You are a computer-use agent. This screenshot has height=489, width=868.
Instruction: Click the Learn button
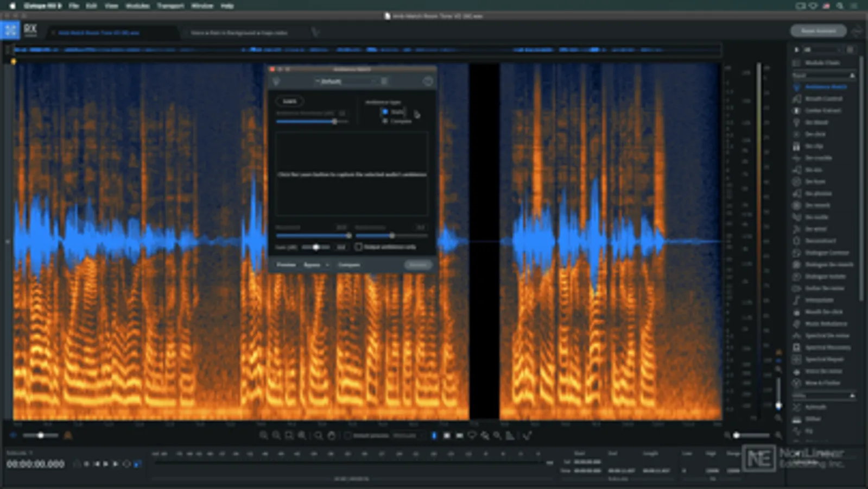(289, 101)
